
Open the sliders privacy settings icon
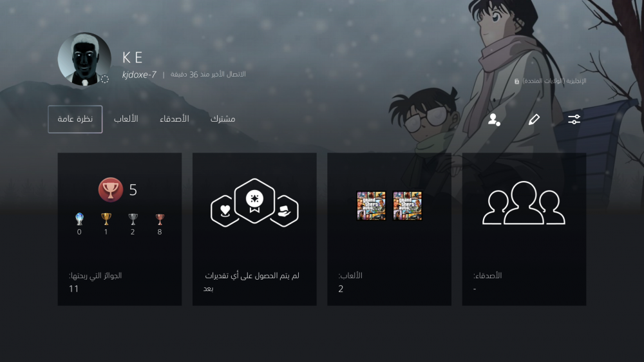[574, 120]
